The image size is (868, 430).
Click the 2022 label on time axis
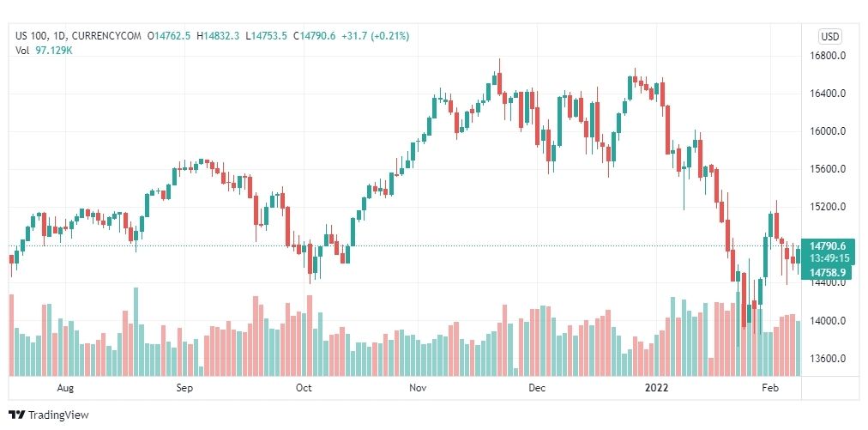[x=658, y=388]
